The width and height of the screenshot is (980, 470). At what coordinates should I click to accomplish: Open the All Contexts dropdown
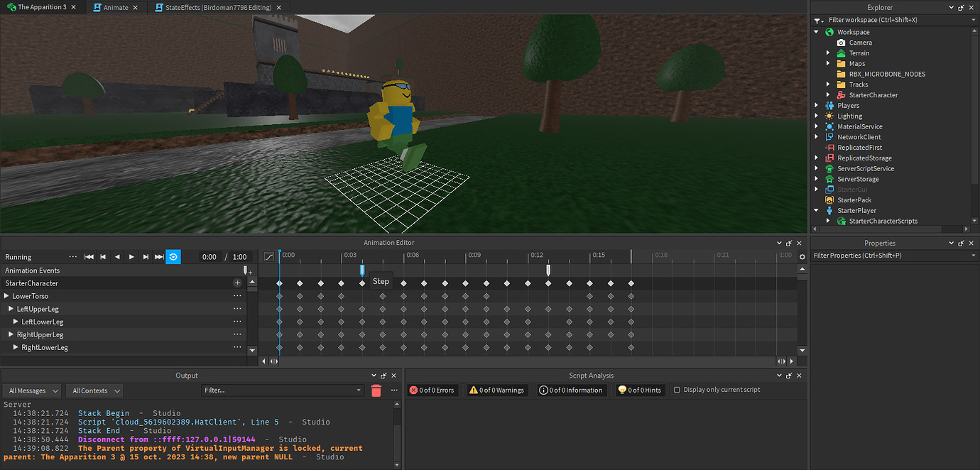pyautogui.click(x=94, y=390)
